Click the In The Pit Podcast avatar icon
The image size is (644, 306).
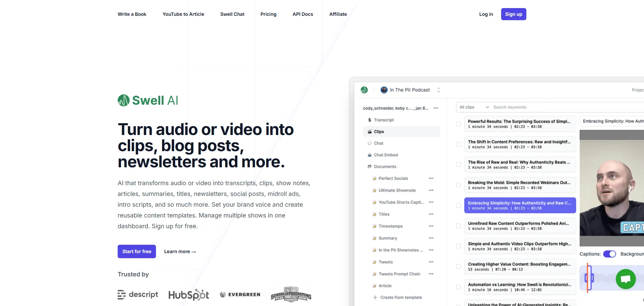[384, 90]
